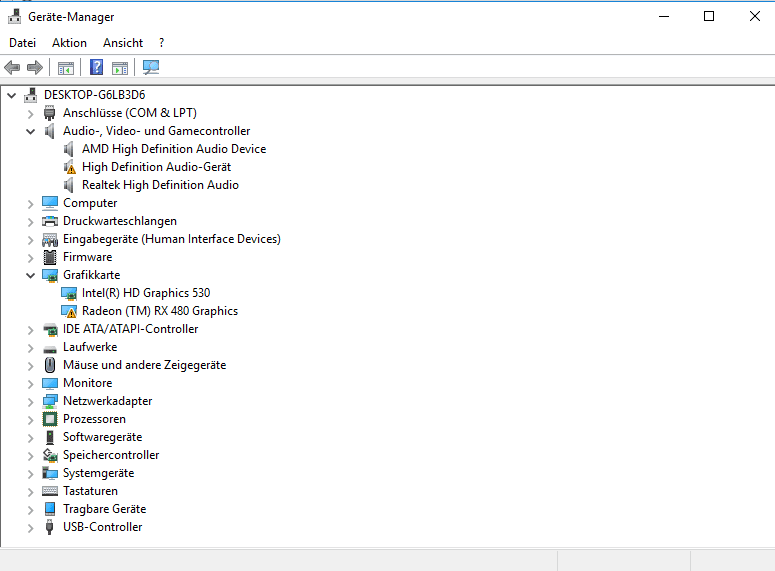Screen dimensions: 775x571
Task: Select the 'Laufwerke' label
Action: point(90,347)
